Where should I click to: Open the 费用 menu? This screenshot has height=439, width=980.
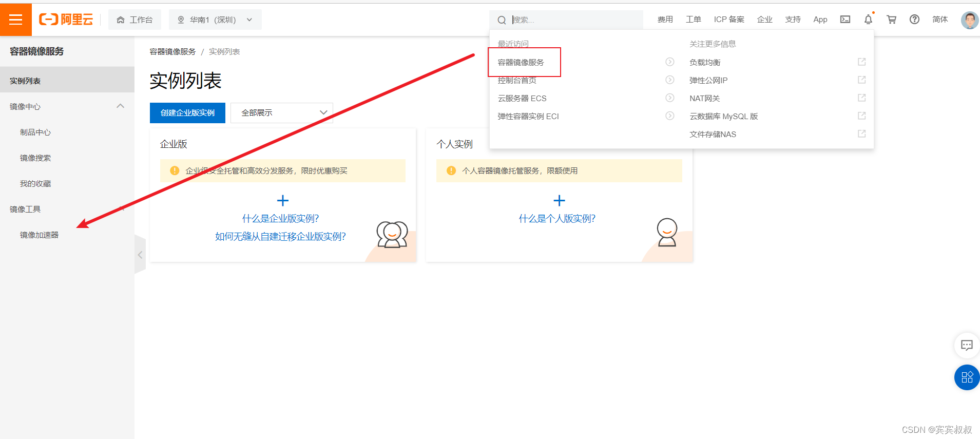665,20
